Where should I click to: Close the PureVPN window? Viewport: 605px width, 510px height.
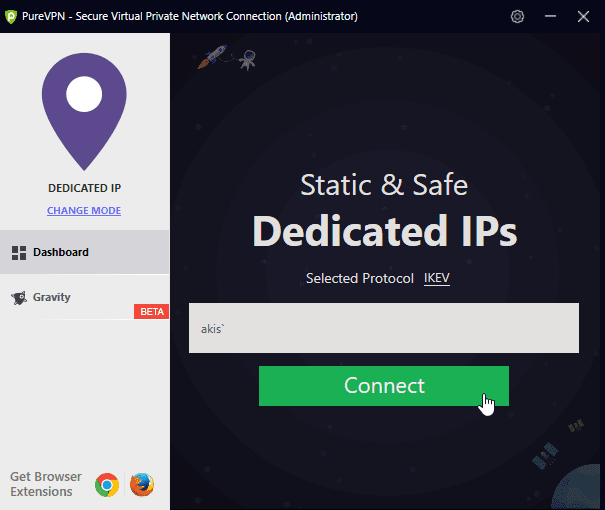click(583, 16)
